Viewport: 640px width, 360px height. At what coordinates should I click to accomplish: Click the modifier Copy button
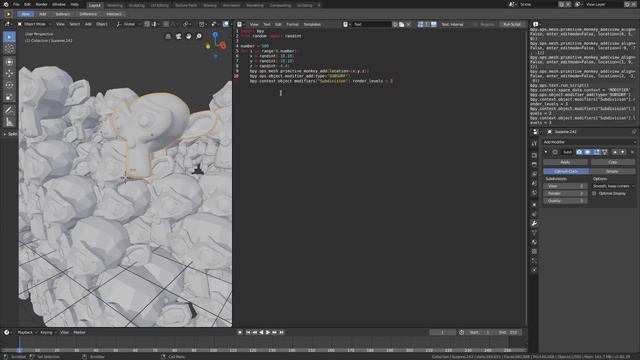click(613, 162)
